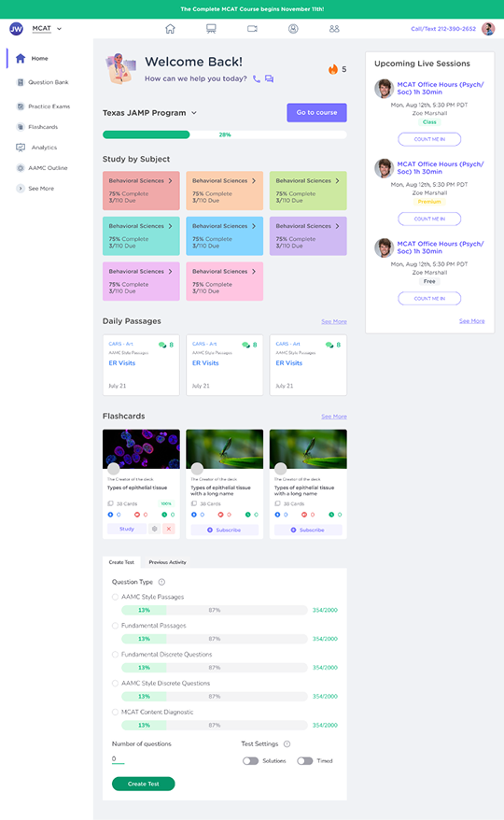Click the AAMC Style Passages progress bar
The height and width of the screenshot is (820, 504).
[215, 610]
